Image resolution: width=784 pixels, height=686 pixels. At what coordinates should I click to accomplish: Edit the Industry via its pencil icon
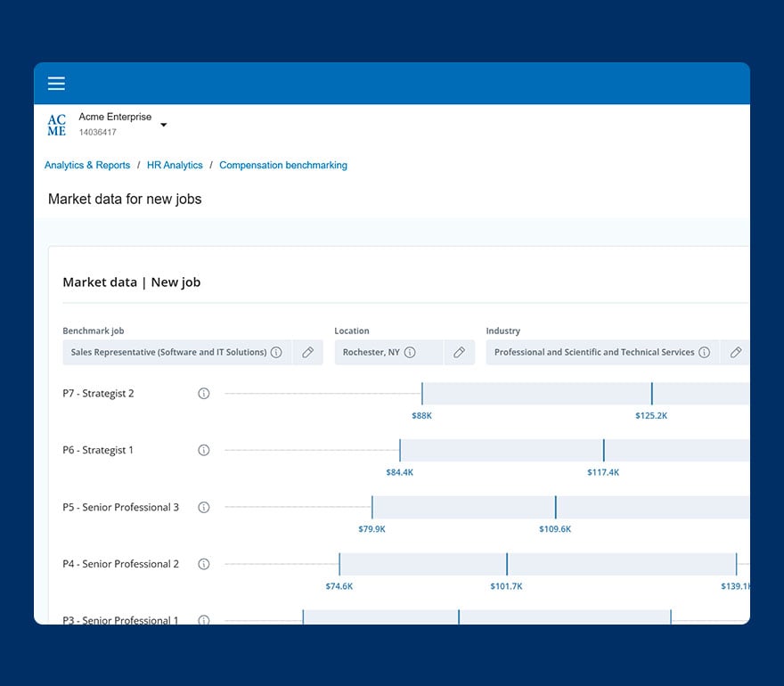[x=736, y=352]
